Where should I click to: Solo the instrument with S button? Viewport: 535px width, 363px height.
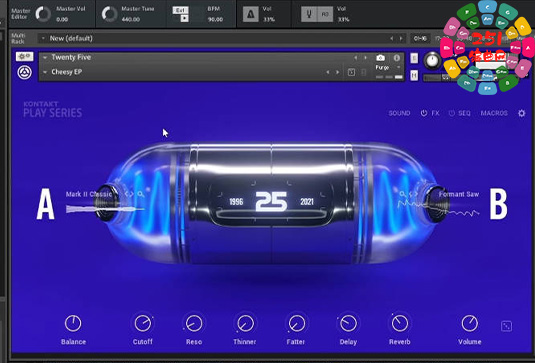tap(414, 58)
